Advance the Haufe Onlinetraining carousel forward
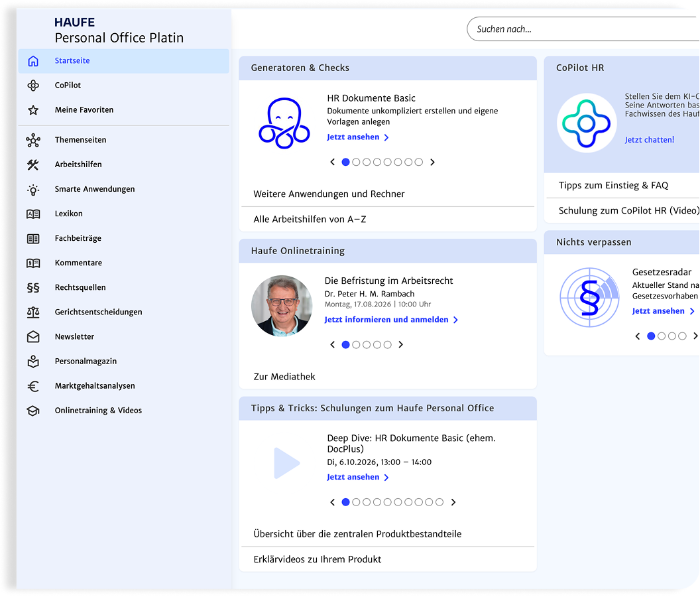The width and height of the screenshot is (700, 597). pyautogui.click(x=400, y=344)
